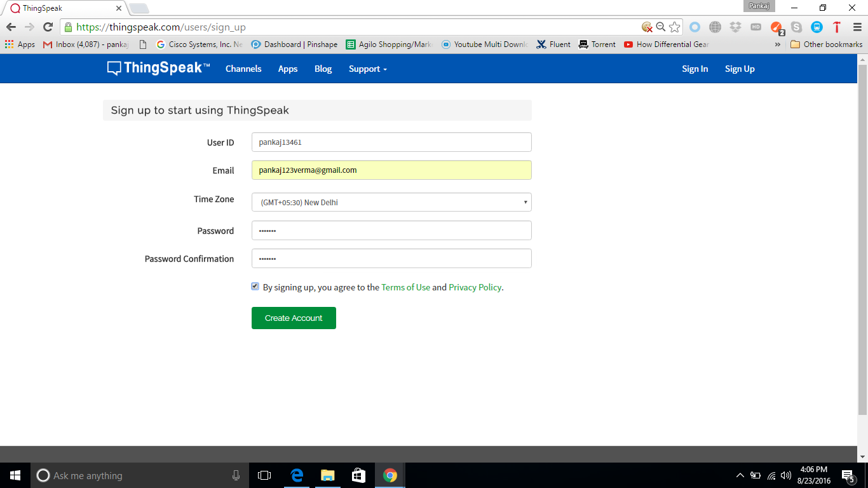Screen dimensions: 868x488
Task: Click the Create Account button
Action: 294,318
